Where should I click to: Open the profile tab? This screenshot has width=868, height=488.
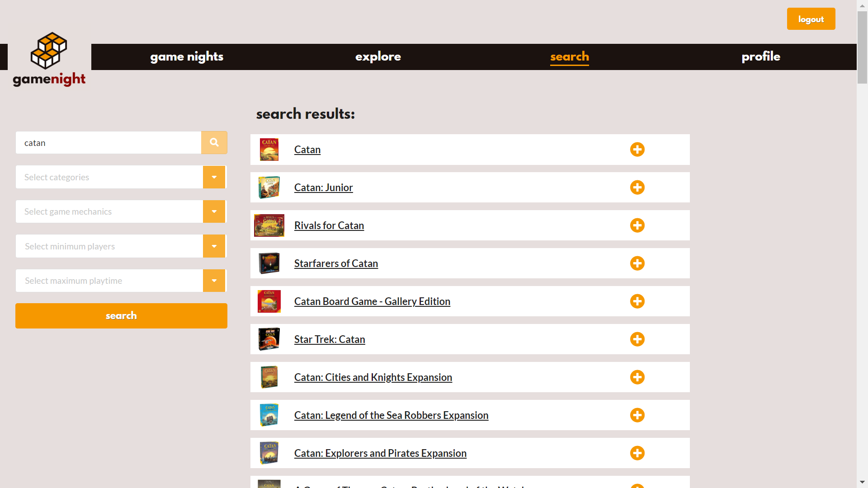point(760,56)
